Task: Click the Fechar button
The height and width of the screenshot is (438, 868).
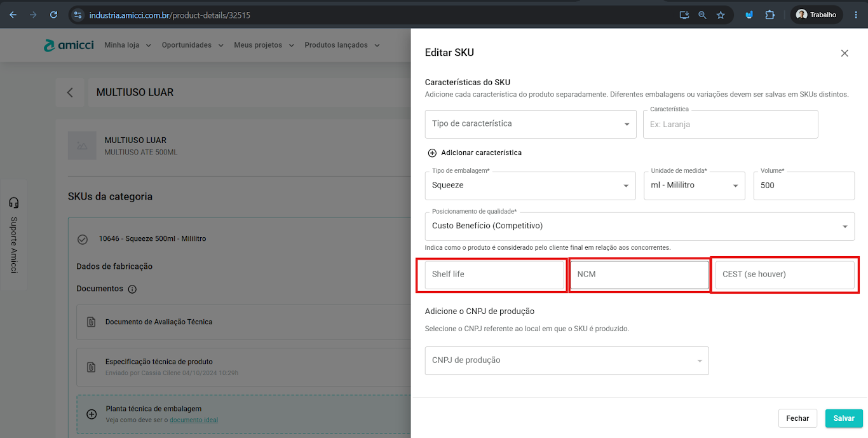Action: coord(797,418)
